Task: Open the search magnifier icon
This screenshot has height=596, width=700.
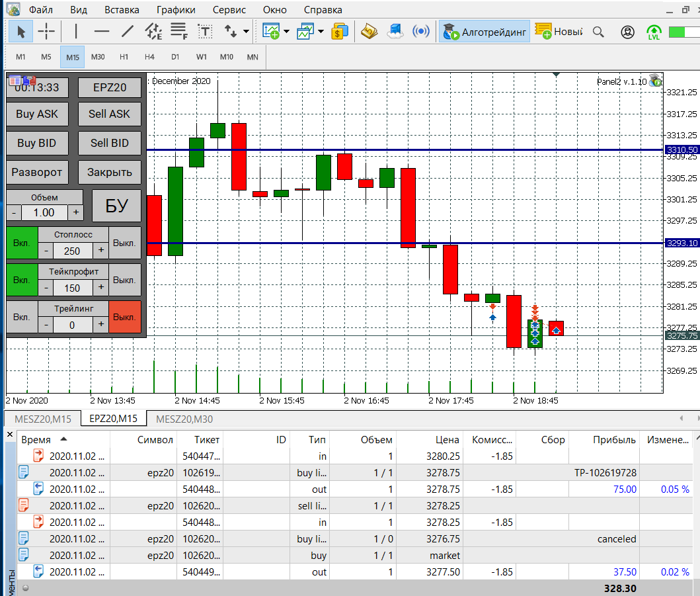Action: (598, 32)
